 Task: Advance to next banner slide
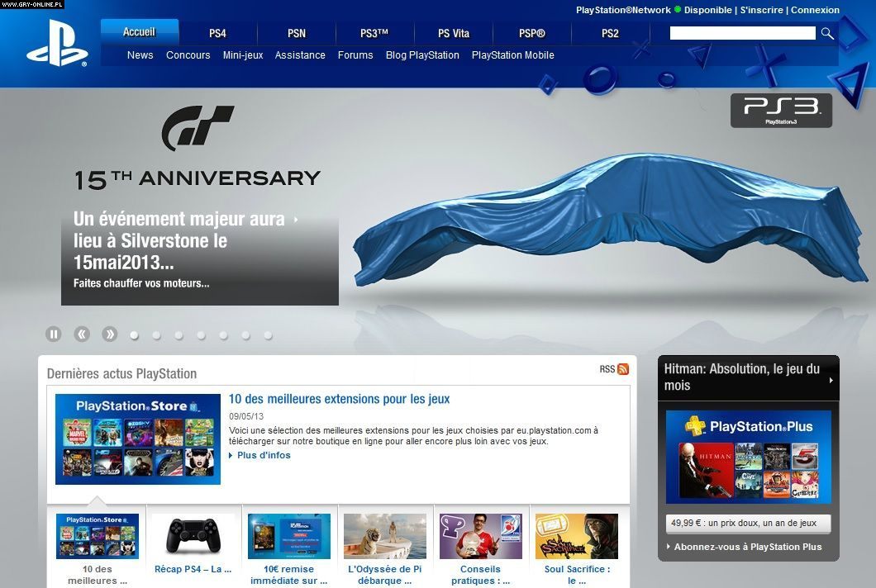109,334
